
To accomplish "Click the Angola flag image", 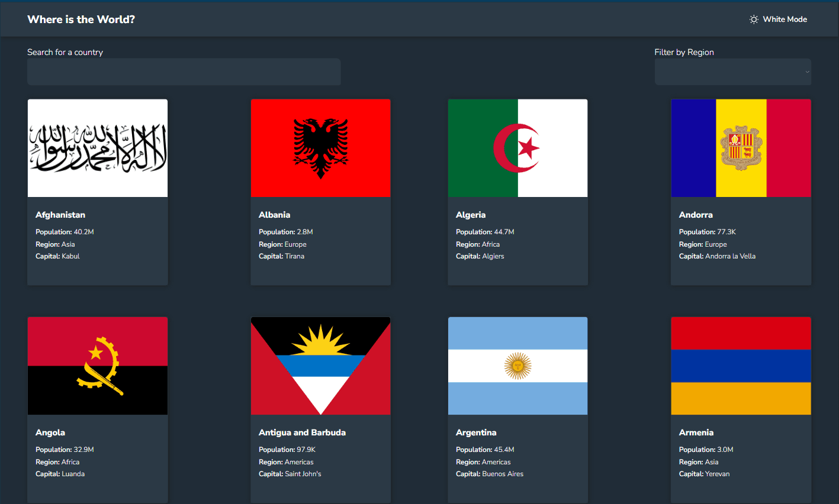I will tap(97, 366).
